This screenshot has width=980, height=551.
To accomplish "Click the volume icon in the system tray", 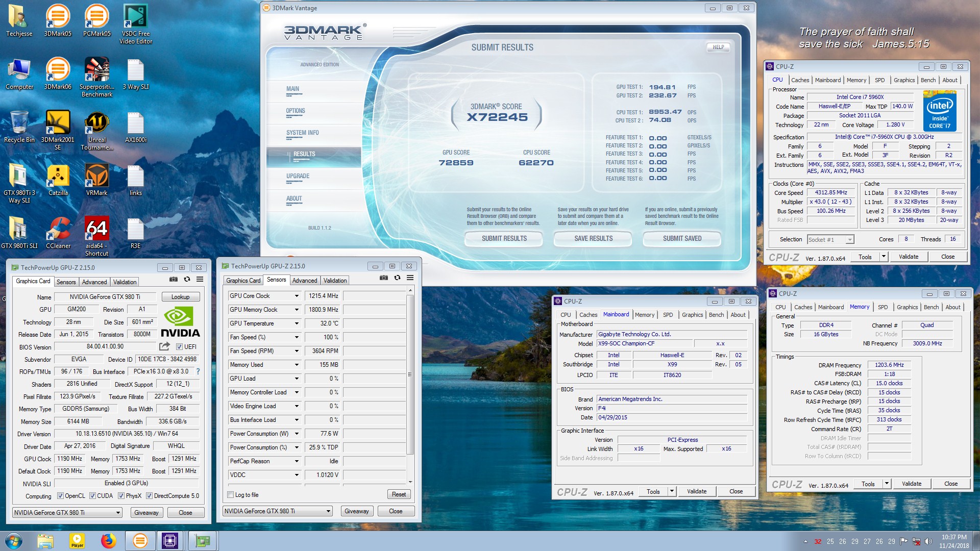I will pos(928,541).
